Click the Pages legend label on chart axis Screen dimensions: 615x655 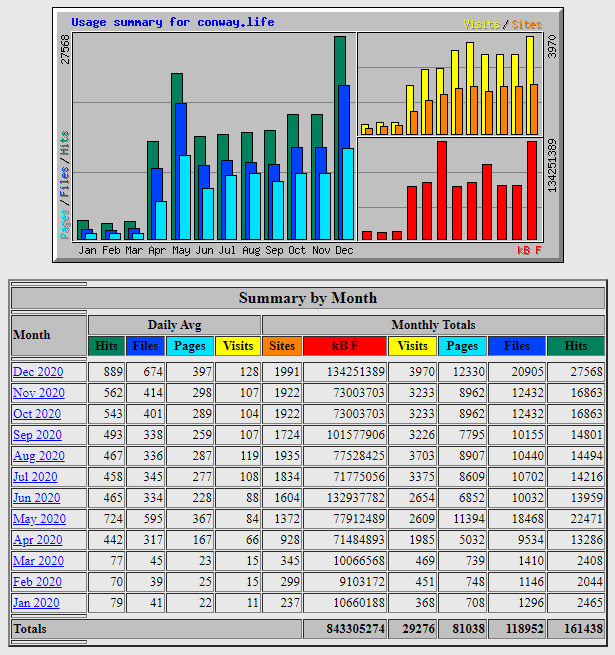click(64, 224)
